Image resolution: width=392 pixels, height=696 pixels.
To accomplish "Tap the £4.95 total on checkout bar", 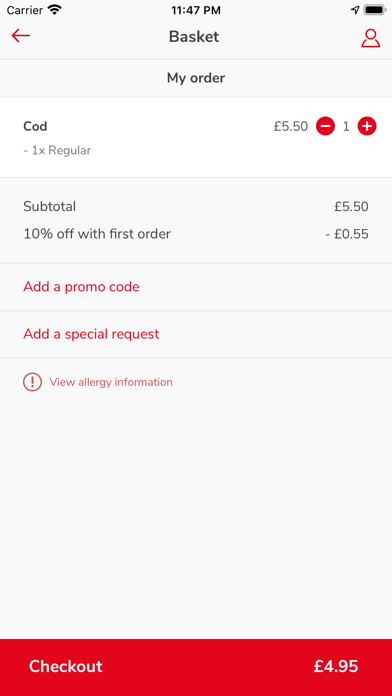I will [336, 666].
